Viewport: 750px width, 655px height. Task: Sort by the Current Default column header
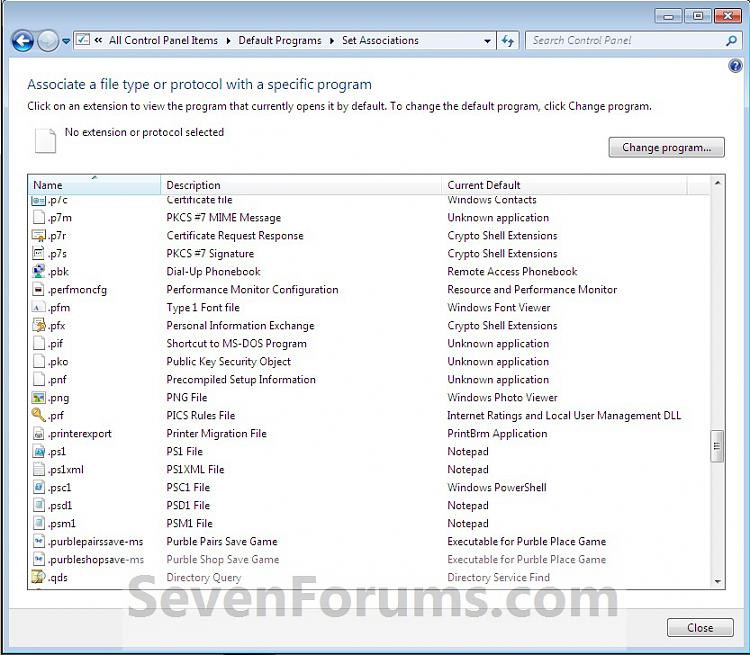(564, 185)
